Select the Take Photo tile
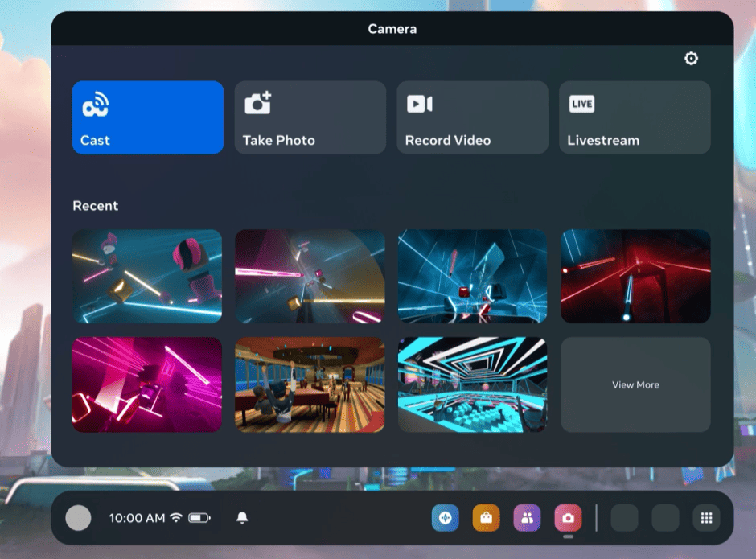 [x=310, y=117]
